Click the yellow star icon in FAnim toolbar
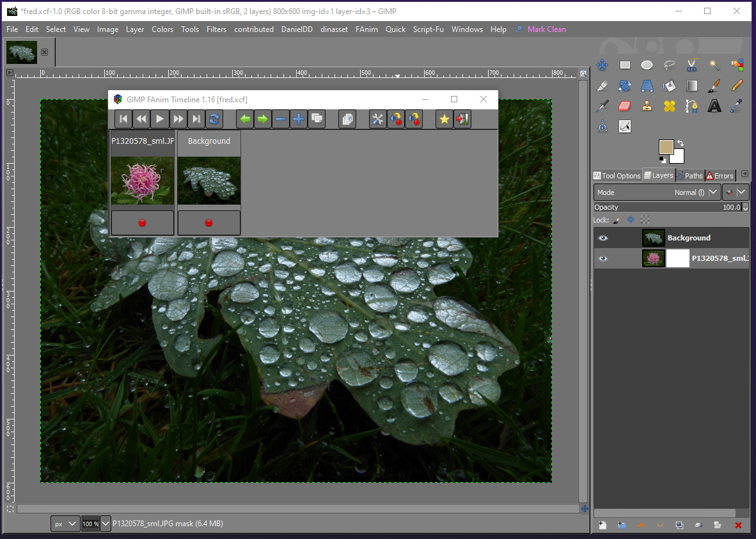The height and width of the screenshot is (539, 756). (x=445, y=119)
